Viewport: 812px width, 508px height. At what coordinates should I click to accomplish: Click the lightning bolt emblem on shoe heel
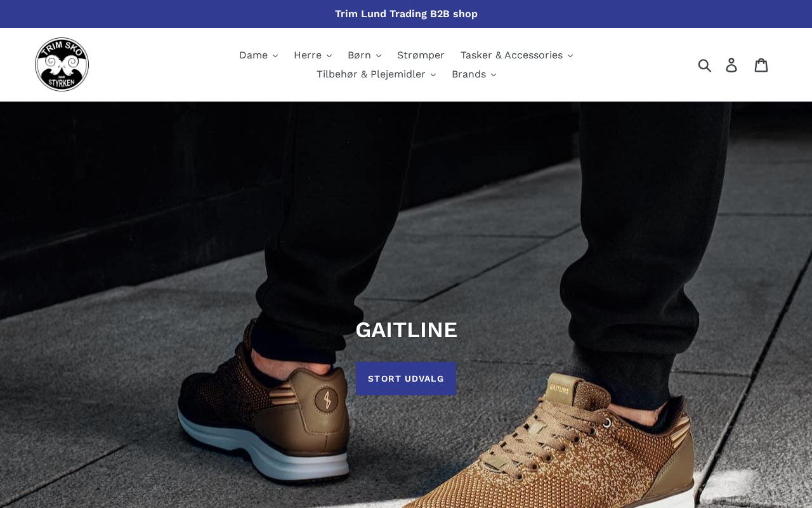(x=327, y=400)
